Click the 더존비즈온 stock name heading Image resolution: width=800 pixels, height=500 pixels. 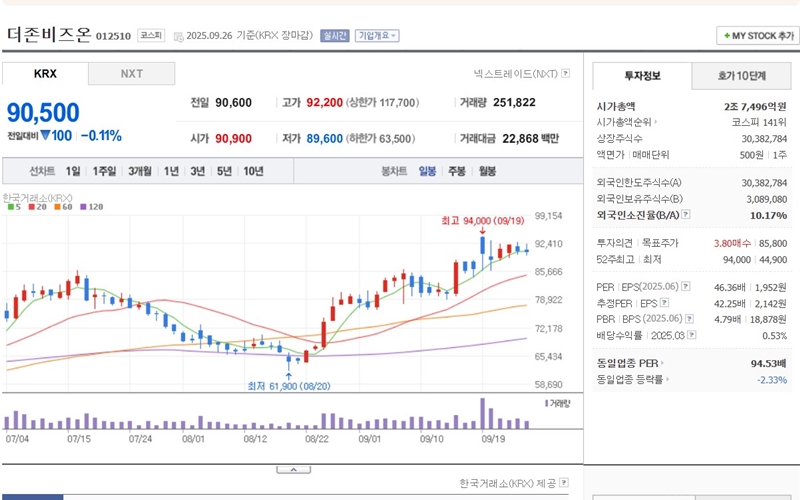pyautogui.click(x=49, y=35)
